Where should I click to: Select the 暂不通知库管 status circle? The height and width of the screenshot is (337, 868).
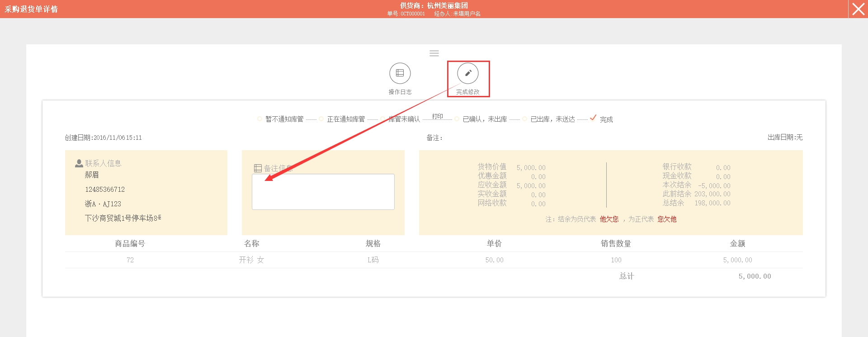pyautogui.click(x=259, y=119)
